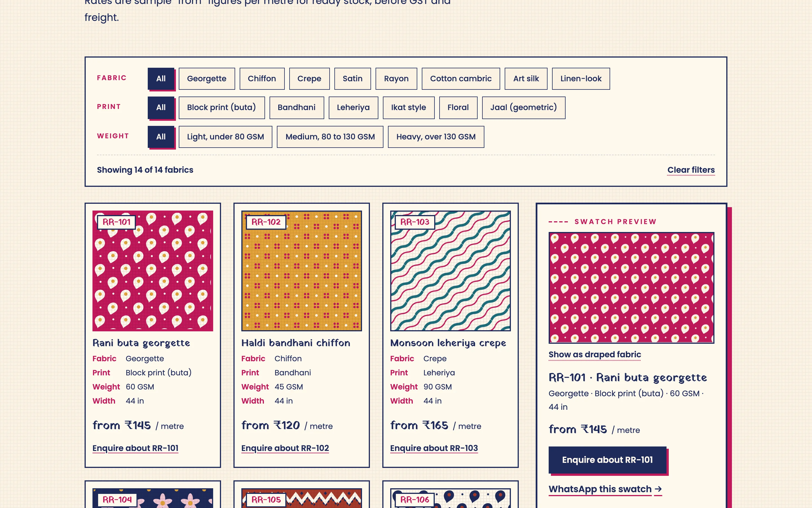Select All in the Print row

(x=161, y=108)
